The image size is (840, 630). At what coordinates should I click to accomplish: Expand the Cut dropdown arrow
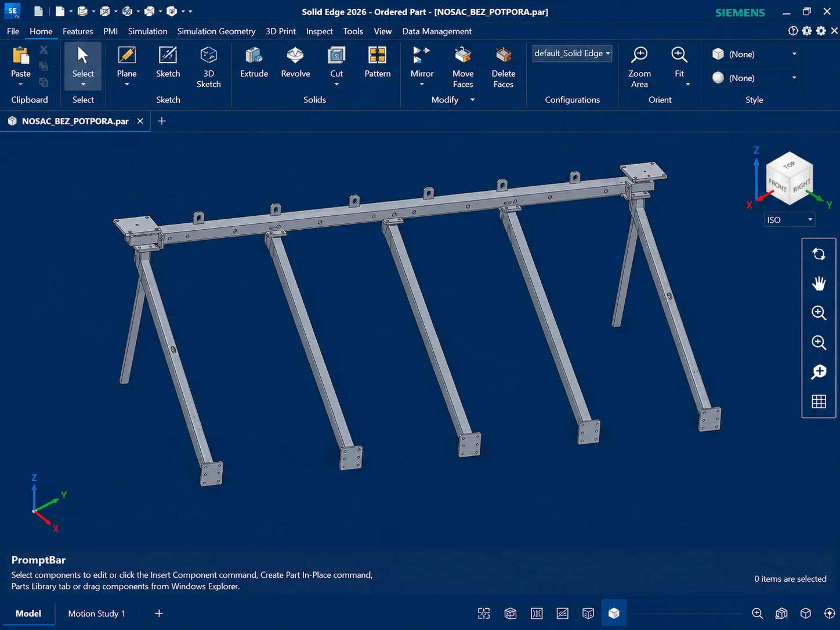point(336,85)
